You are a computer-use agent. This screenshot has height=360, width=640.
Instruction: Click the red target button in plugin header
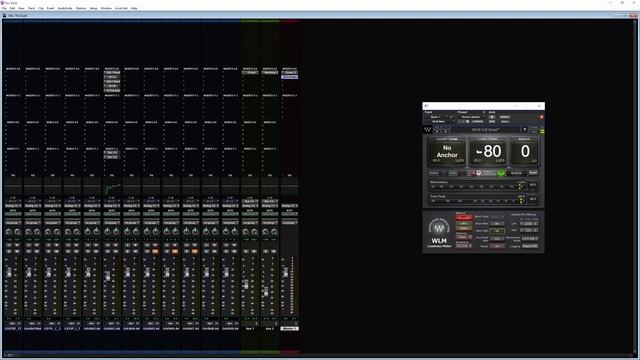(x=541, y=117)
